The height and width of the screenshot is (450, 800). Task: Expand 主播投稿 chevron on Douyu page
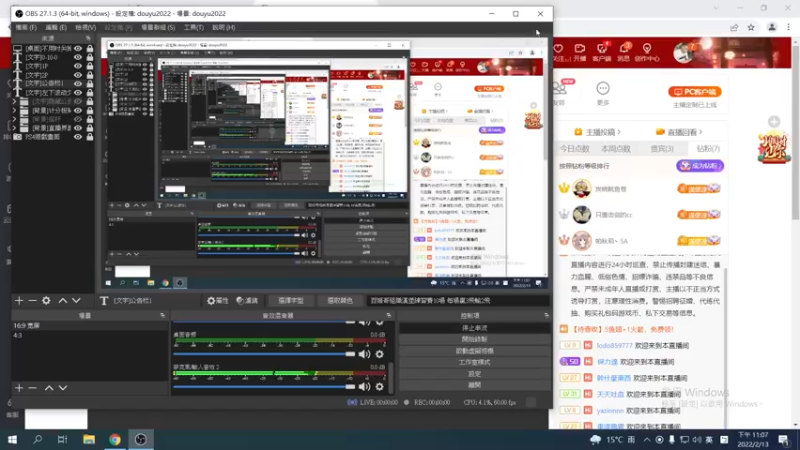(x=619, y=132)
